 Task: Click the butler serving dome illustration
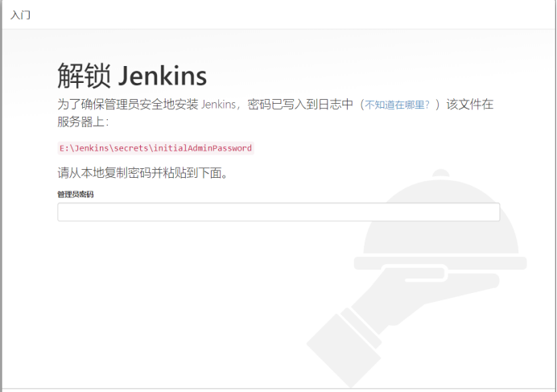point(441,217)
